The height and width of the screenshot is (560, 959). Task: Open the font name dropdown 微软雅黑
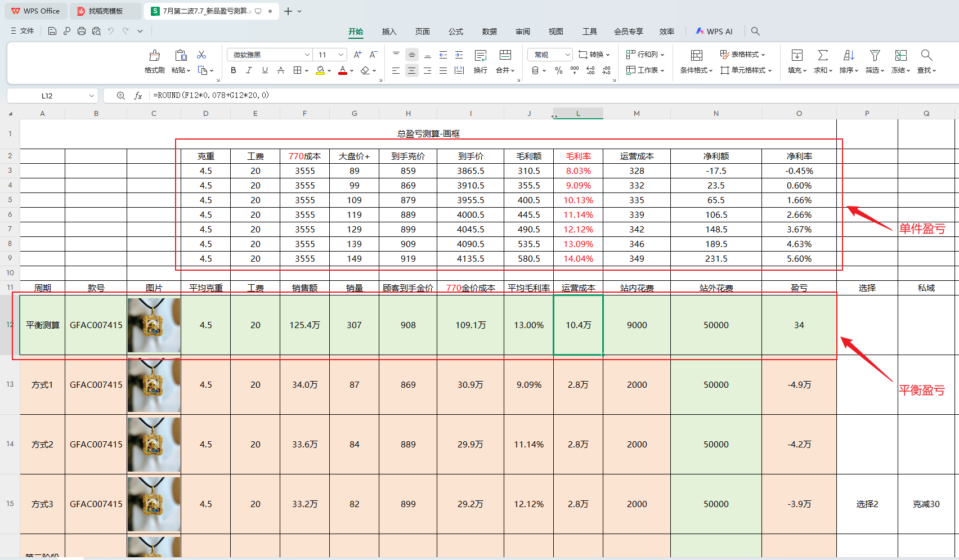coord(307,55)
